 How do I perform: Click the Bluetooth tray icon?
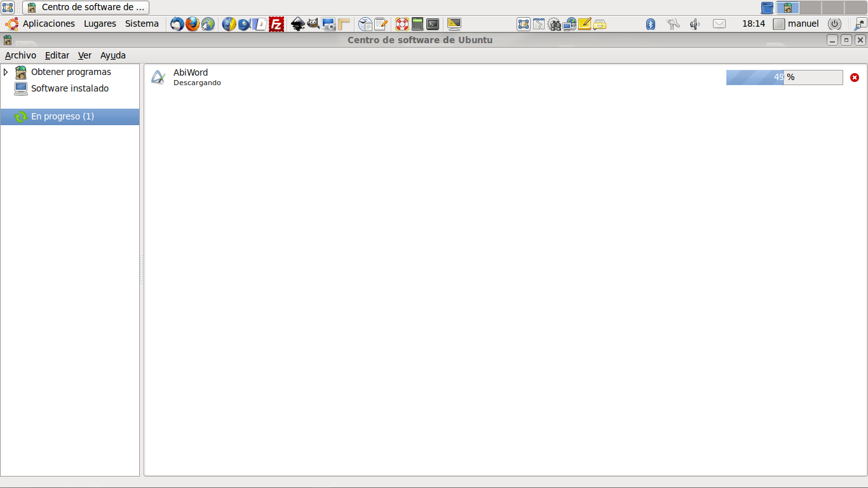pyautogui.click(x=651, y=24)
